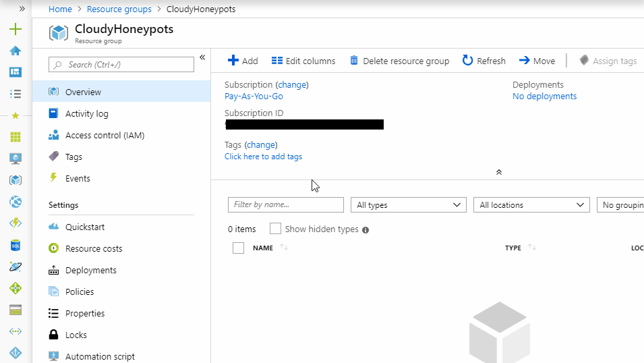Open the No grouping dropdown

(620, 204)
